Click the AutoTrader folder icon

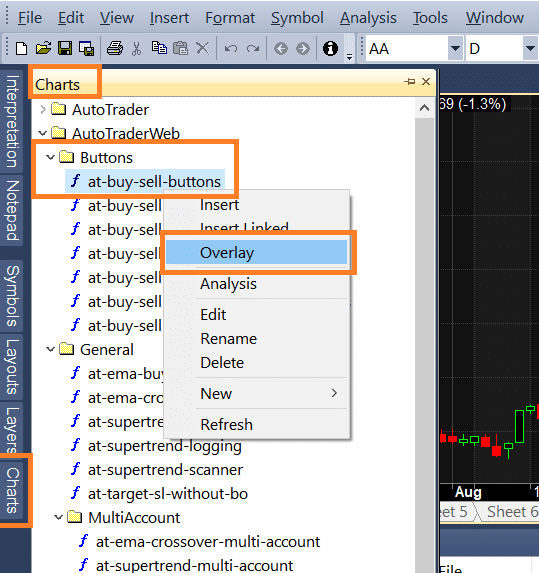coord(58,109)
